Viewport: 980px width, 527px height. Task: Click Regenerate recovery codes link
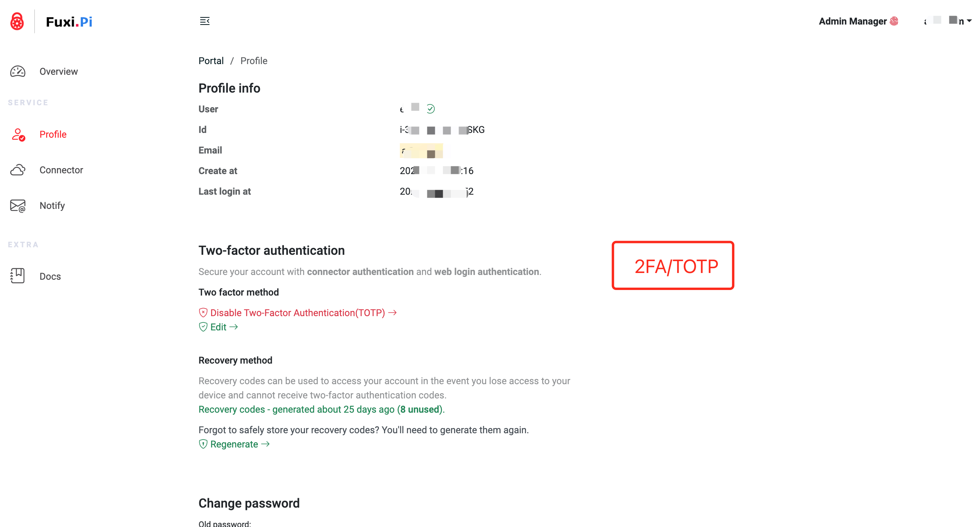234,444
